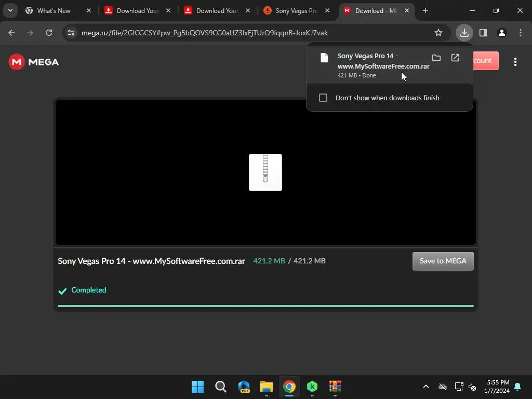
Task: Switch to the second Download Yout tab
Action: pyautogui.click(x=217, y=10)
